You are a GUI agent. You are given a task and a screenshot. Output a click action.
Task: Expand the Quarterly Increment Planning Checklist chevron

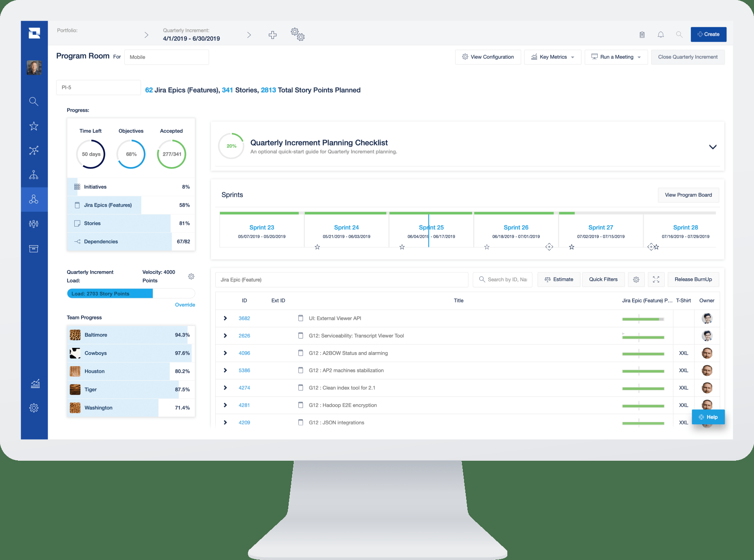pos(713,147)
